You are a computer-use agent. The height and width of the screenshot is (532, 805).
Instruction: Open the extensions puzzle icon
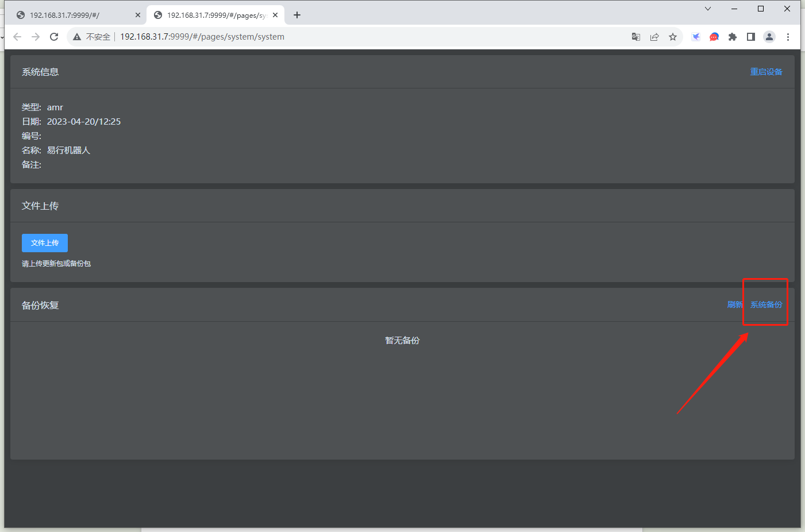pos(733,37)
